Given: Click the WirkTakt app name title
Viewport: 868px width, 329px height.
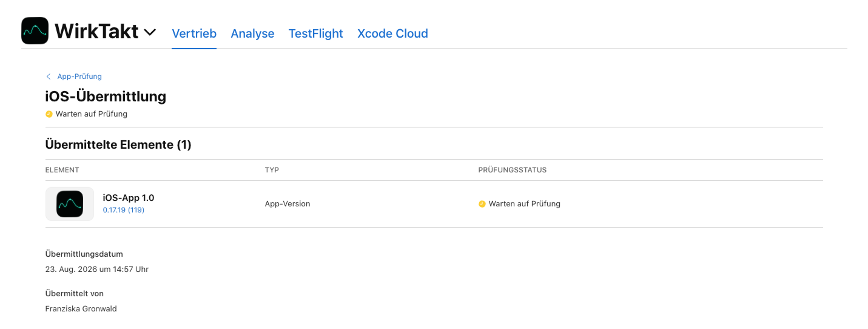Looking at the screenshot, I should point(96,31).
